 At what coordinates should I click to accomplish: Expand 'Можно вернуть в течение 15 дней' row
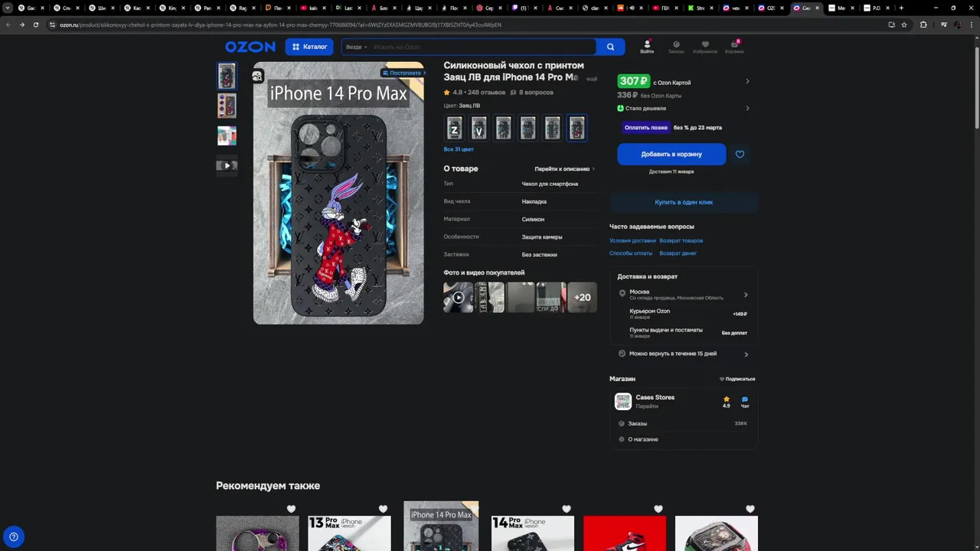tap(684, 354)
